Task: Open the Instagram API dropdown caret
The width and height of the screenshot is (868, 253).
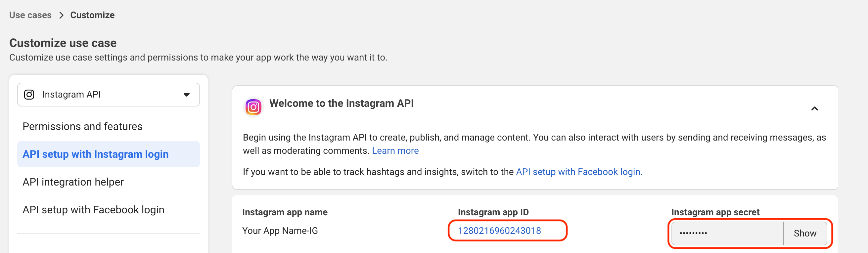Action: click(x=186, y=95)
